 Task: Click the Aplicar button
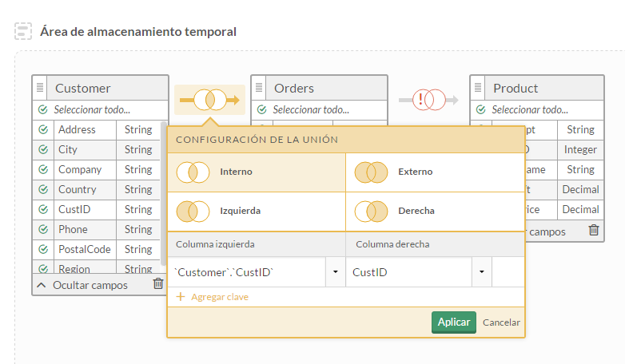tap(454, 322)
